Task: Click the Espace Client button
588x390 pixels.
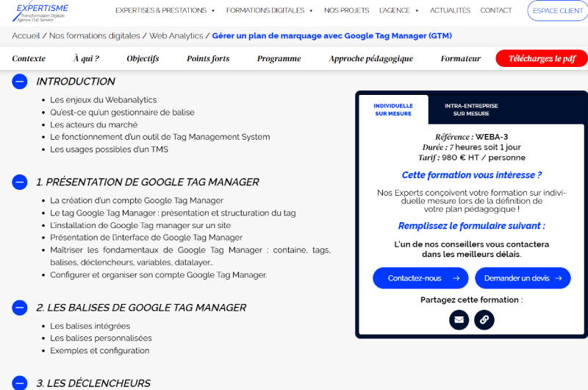Action: pyautogui.click(x=558, y=10)
